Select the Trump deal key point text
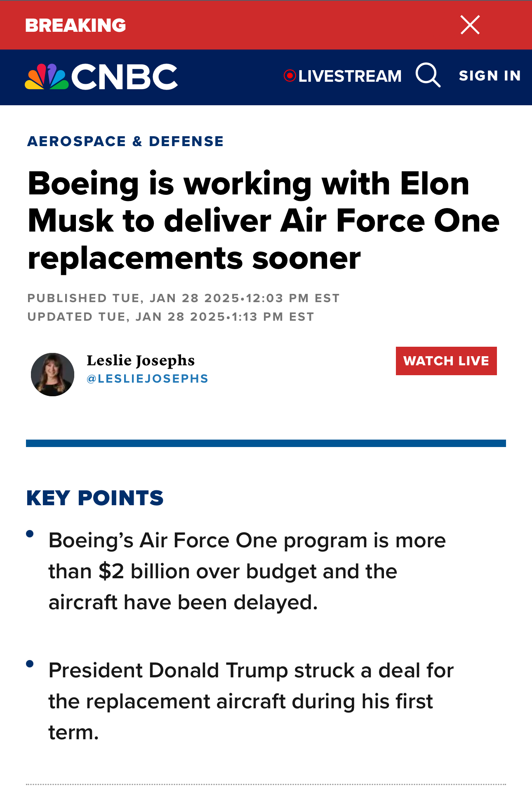 pos(251,701)
